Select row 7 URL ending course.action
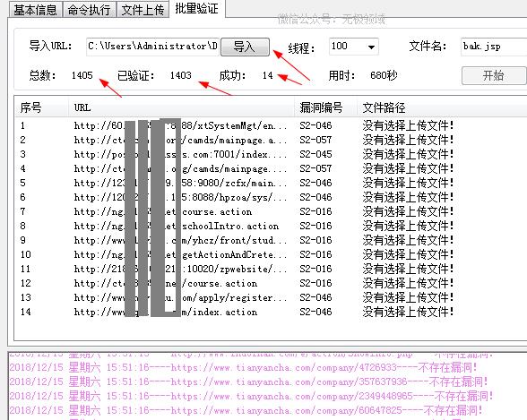Viewport: 527px width, 420px height. (x=163, y=211)
